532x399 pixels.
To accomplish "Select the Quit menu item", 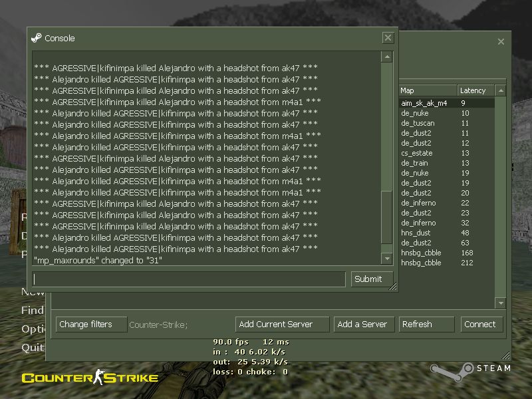I will tap(32, 347).
